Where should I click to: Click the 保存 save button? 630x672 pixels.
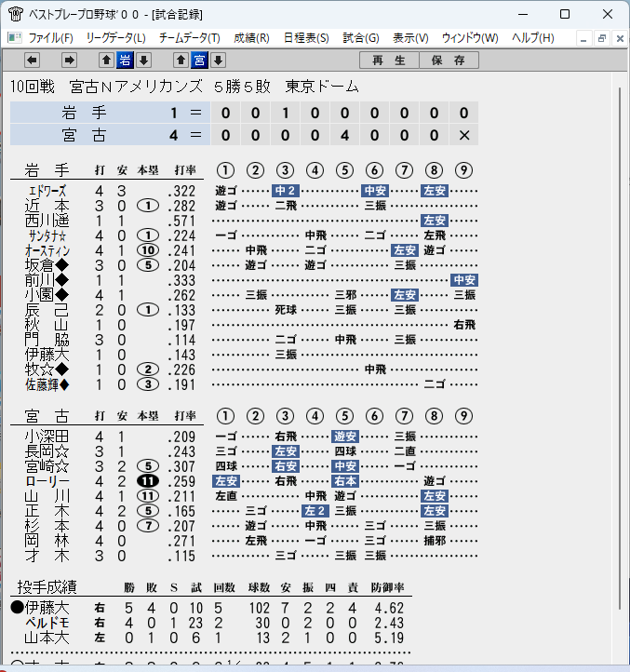coord(449,60)
